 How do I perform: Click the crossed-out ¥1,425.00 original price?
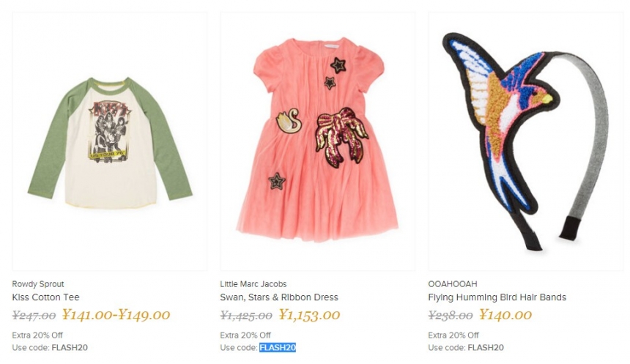coord(246,316)
